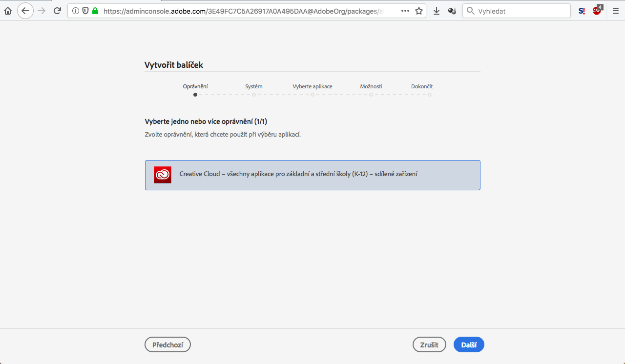Go back with the browser back arrow

(25, 11)
